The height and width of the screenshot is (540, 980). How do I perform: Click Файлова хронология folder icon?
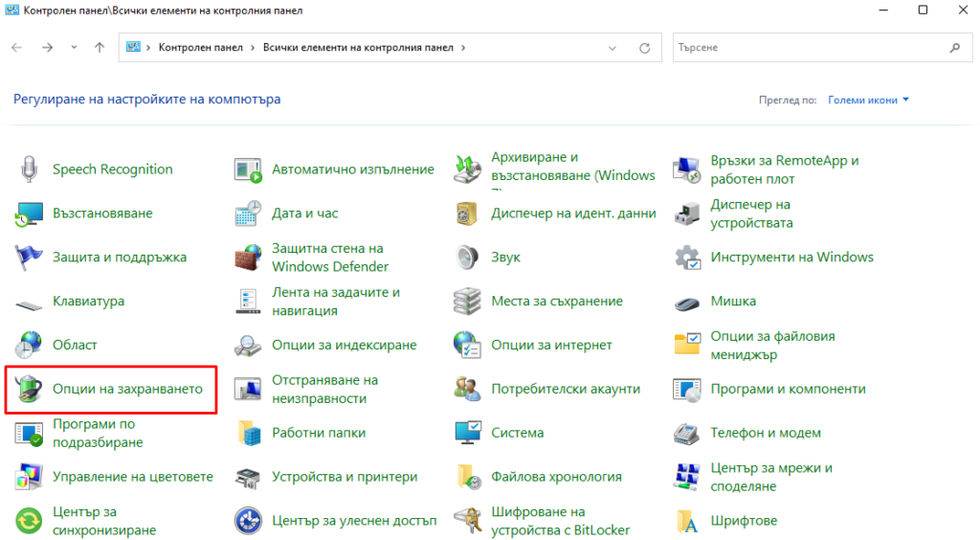click(x=469, y=477)
